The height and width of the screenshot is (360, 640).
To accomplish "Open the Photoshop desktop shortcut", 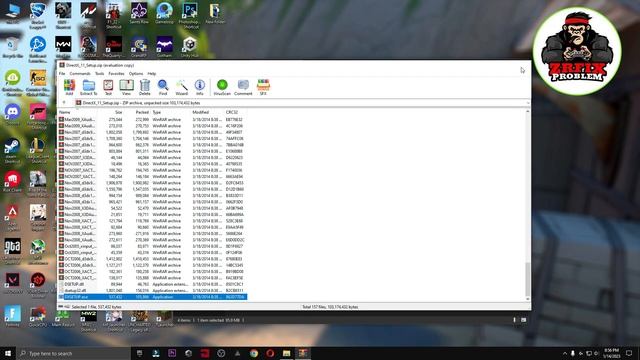I will coord(189,15).
